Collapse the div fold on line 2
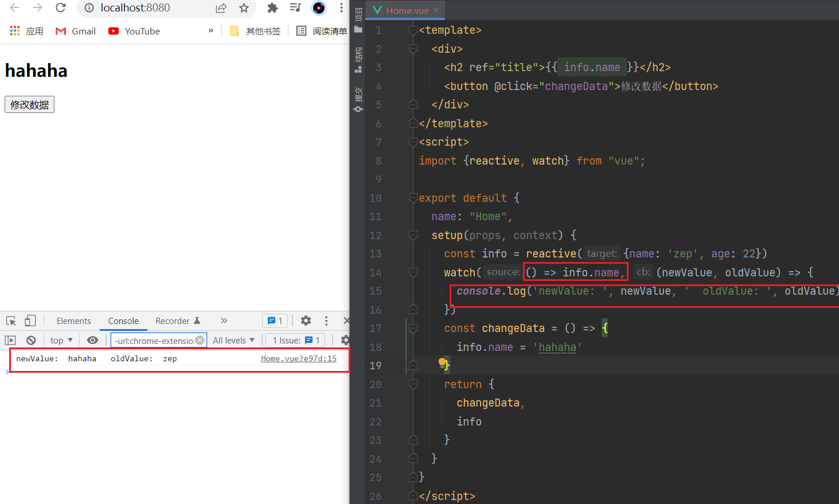This screenshot has width=839, height=504. (x=413, y=49)
